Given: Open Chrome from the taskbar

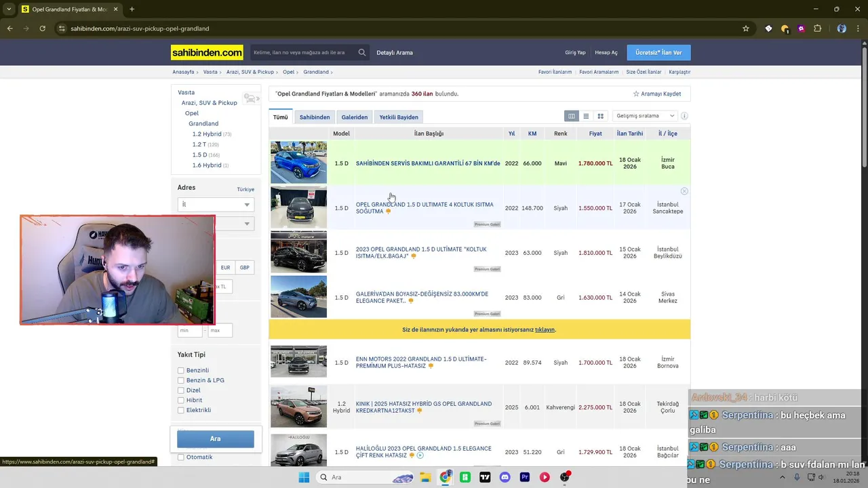Looking at the screenshot, I should 445,477.
